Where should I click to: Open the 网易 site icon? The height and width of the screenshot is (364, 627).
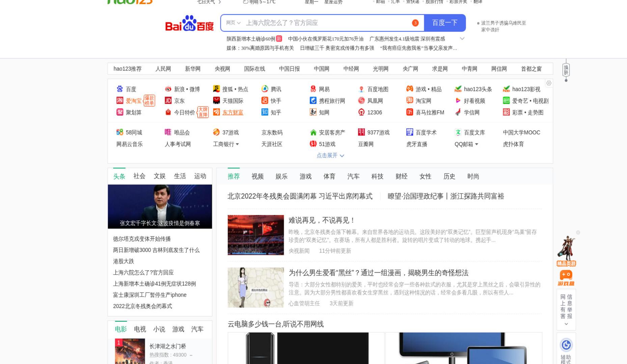[x=313, y=89]
